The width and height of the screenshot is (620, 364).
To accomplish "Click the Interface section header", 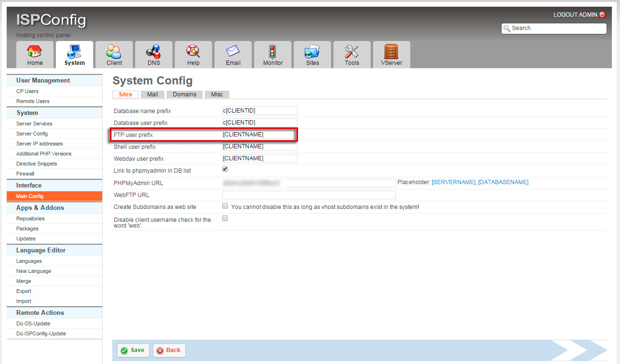I will (54, 186).
